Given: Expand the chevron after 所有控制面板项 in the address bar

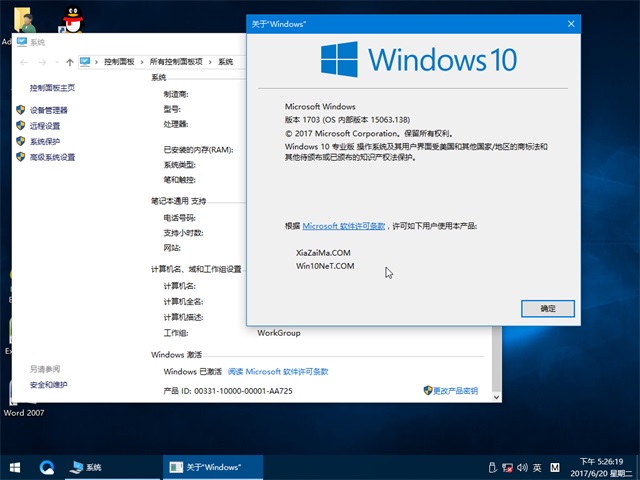Looking at the screenshot, I should coord(211,61).
